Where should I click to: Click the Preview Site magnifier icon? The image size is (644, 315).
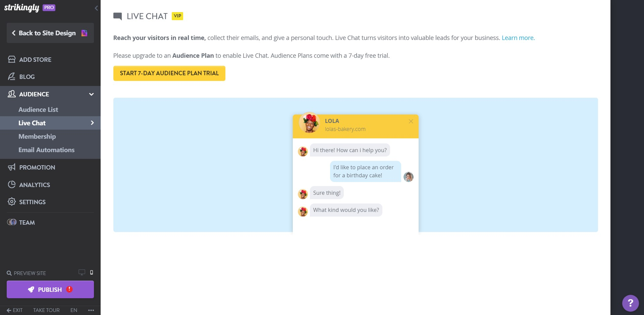tap(8, 273)
